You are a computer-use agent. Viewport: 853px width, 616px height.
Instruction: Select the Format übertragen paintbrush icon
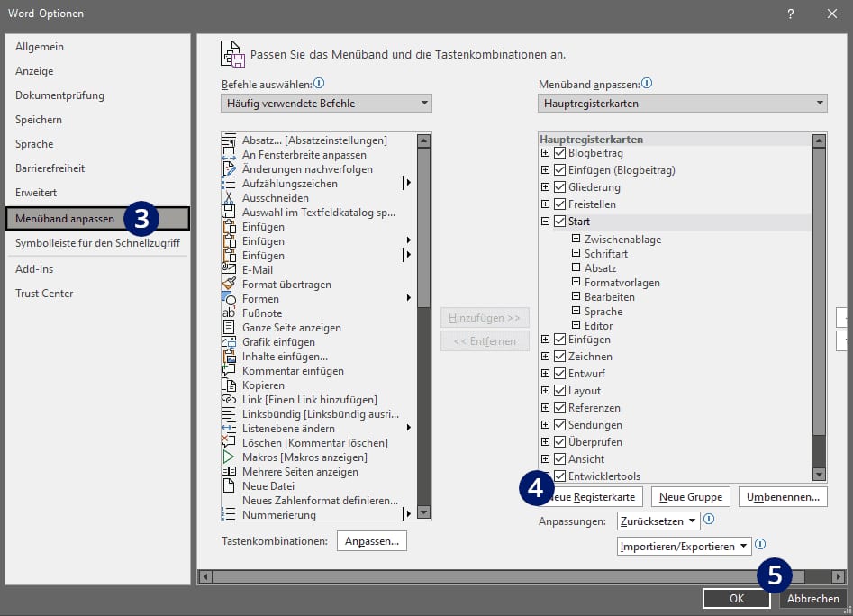tap(229, 284)
